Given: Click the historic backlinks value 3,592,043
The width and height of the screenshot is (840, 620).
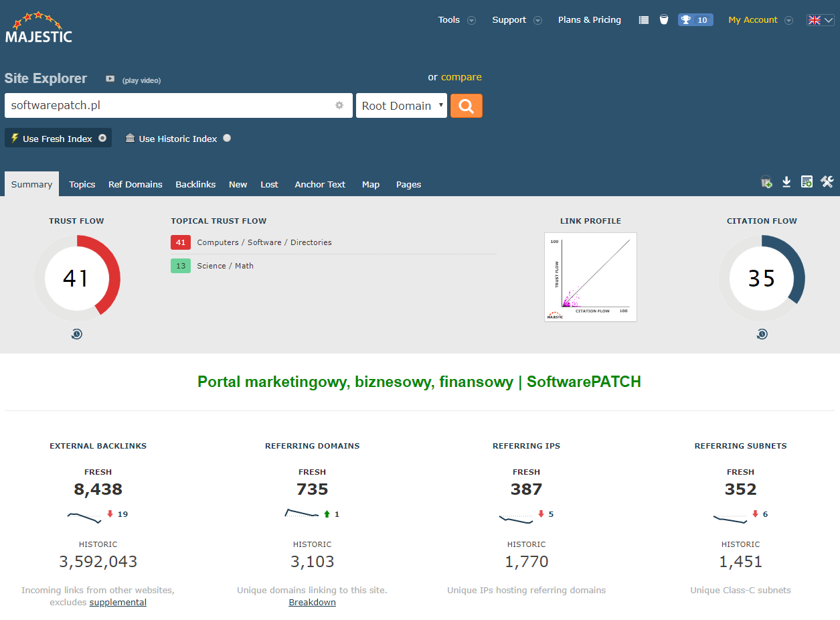Looking at the screenshot, I should coord(98,562).
